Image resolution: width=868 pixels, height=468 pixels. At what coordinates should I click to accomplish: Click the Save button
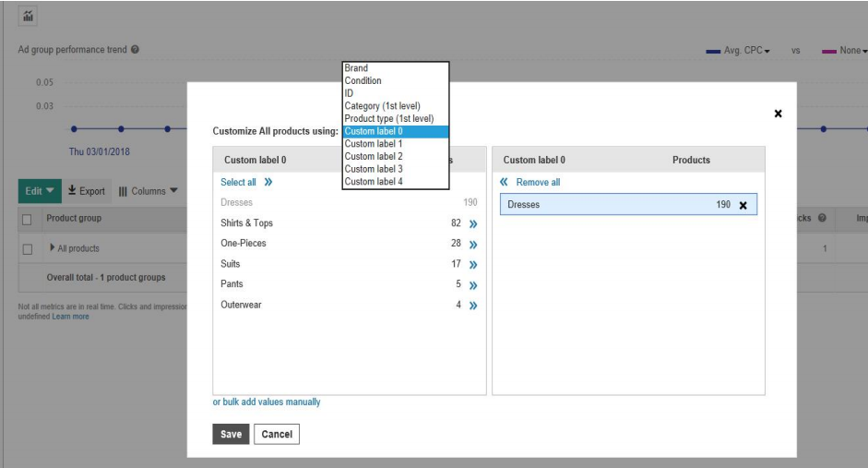click(230, 434)
